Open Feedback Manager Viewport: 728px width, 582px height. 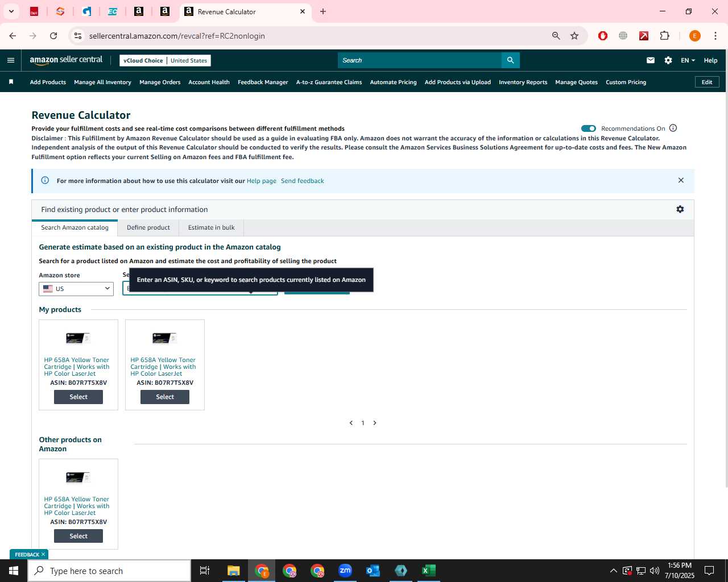tap(263, 82)
